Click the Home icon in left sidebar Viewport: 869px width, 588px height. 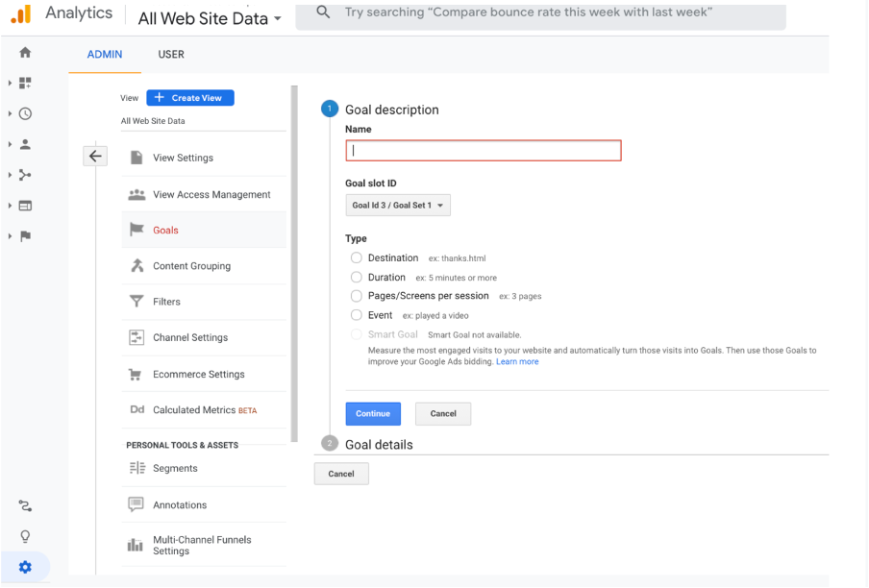[25, 53]
